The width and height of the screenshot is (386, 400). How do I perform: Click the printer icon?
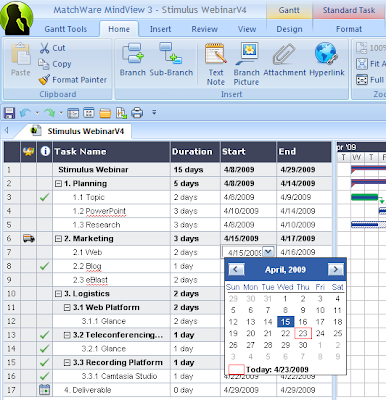coord(137,113)
